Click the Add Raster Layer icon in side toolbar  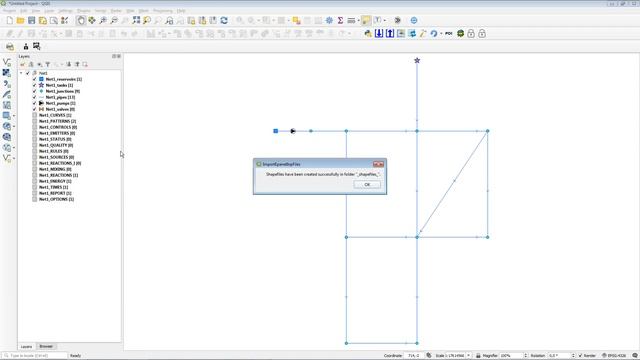[7, 73]
